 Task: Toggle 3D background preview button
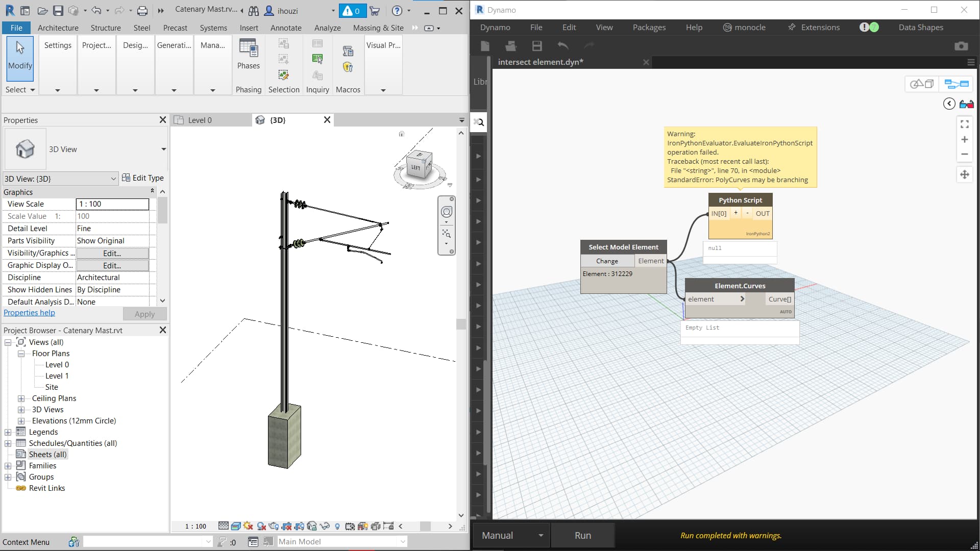(x=922, y=84)
